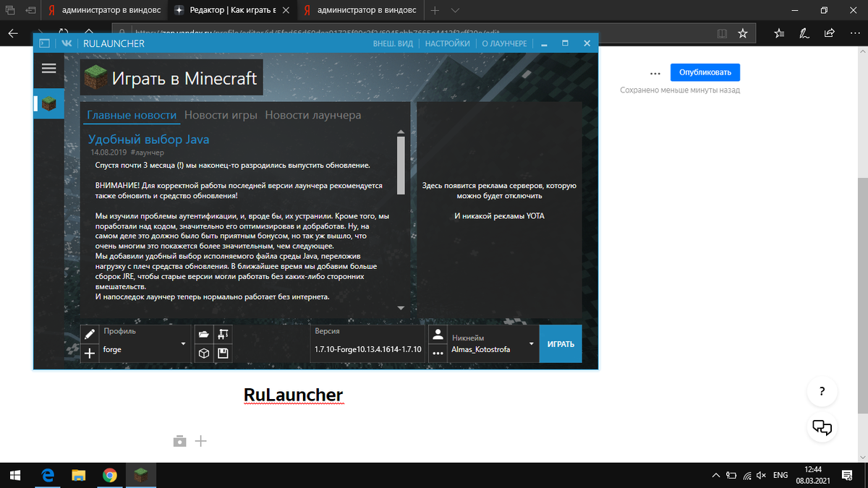Click the user account icon beside Никнейм
This screenshot has width=868, height=488.
pyautogui.click(x=438, y=335)
